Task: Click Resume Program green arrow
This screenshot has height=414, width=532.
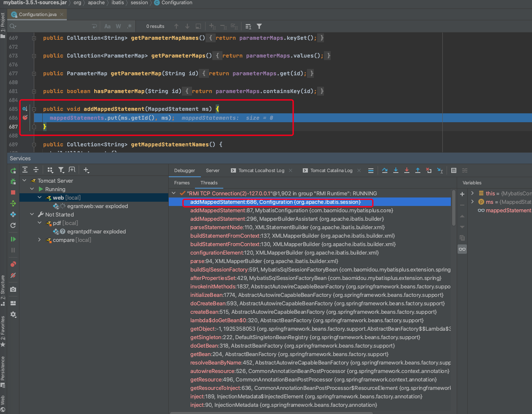Action: 13,239
